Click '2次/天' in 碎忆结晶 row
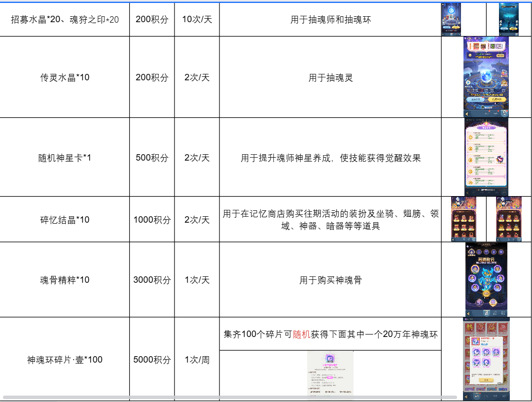 [x=197, y=220]
